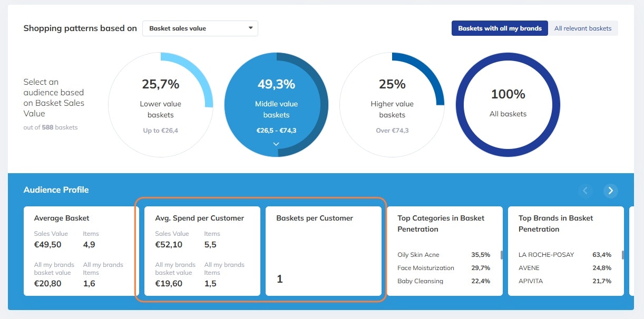The height and width of the screenshot is (319, 644).
Task: Choose the Higher value baskets audience
Action: [392, 105]
